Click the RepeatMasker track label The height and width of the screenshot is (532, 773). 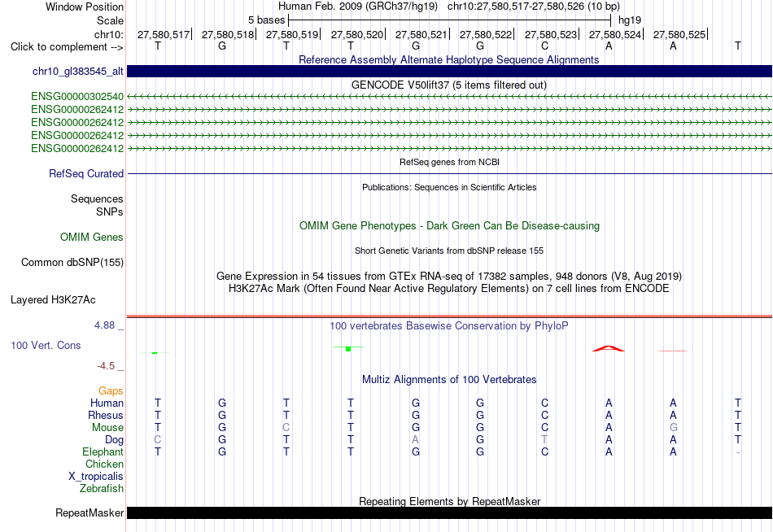pos(90,512)
